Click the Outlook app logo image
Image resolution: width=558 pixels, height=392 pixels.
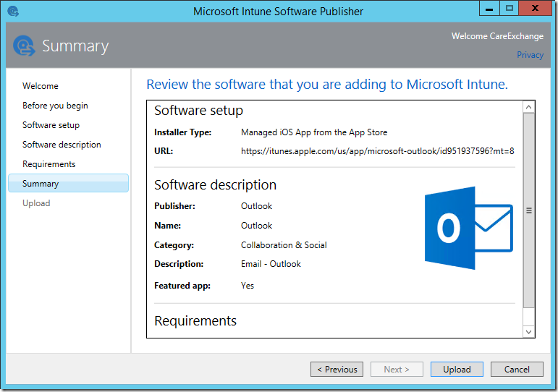pos(469,228)
